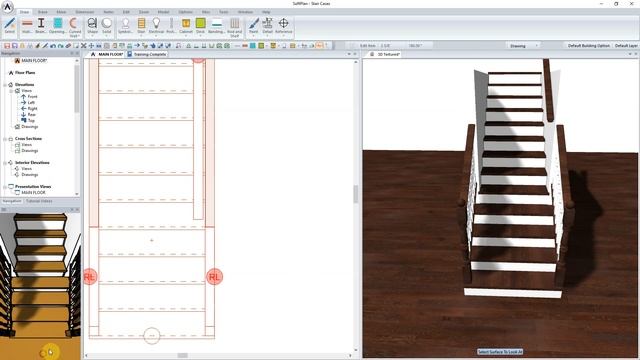640x360 pixels.
Task: Click the left RL marker circle on the stair plan
Action: click(x=90, y=277)
